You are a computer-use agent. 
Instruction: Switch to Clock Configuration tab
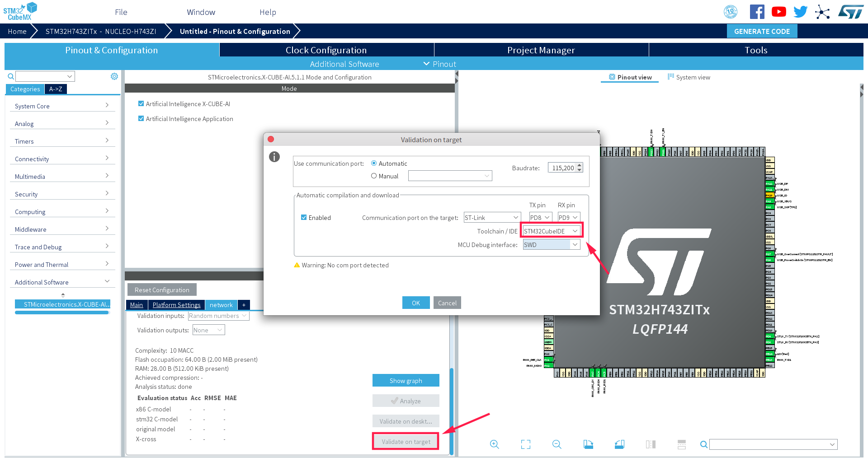click(x=326, y=50)
